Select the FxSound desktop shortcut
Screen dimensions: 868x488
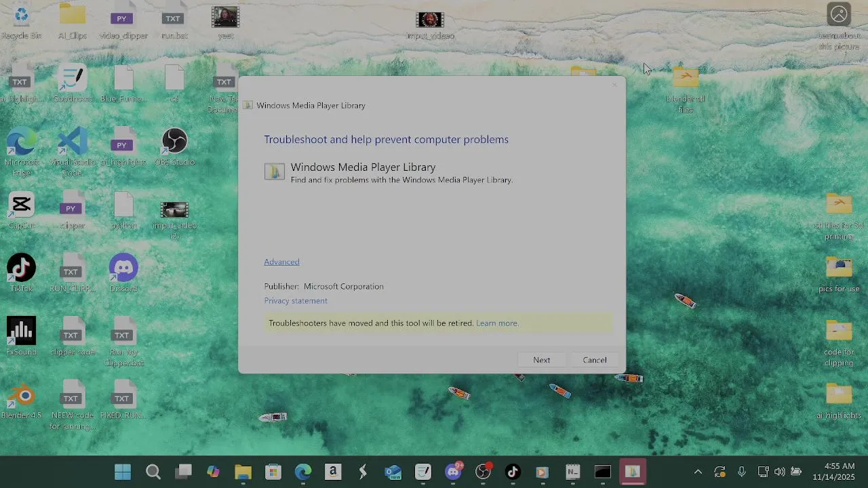pyautogui.click(x=22, y=337)
